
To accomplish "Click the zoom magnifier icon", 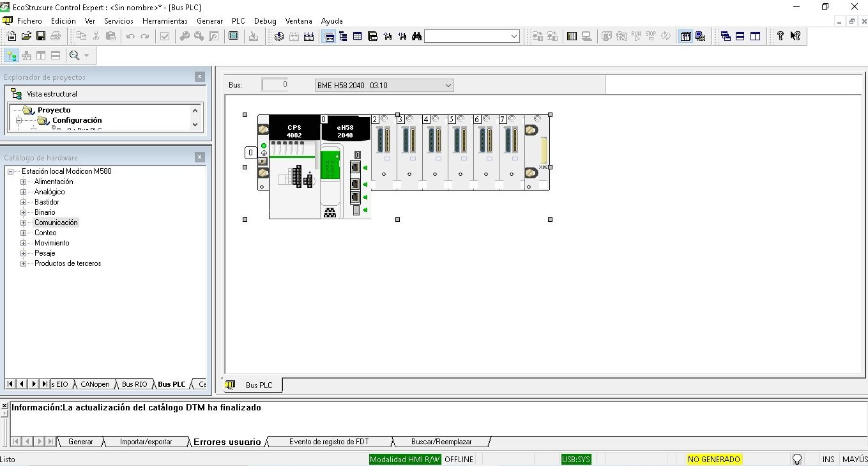I will [x=74, y=56].
